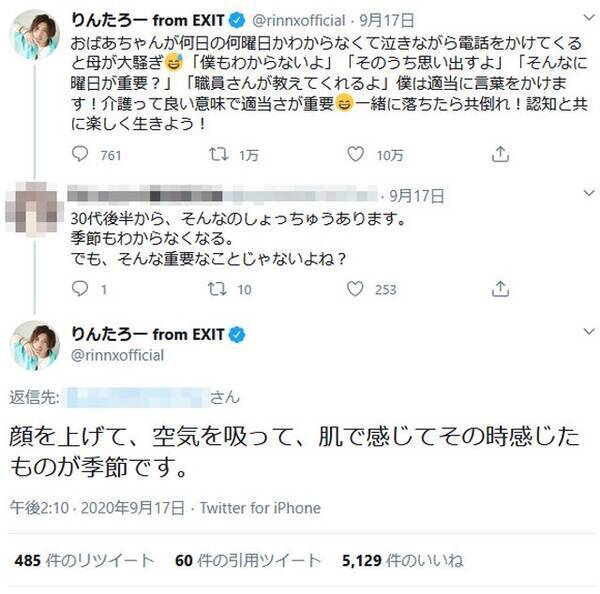This screenshot has height=594, width=600.
Task: Open the avatar on the main reply tweet
Action: point(32,346)
